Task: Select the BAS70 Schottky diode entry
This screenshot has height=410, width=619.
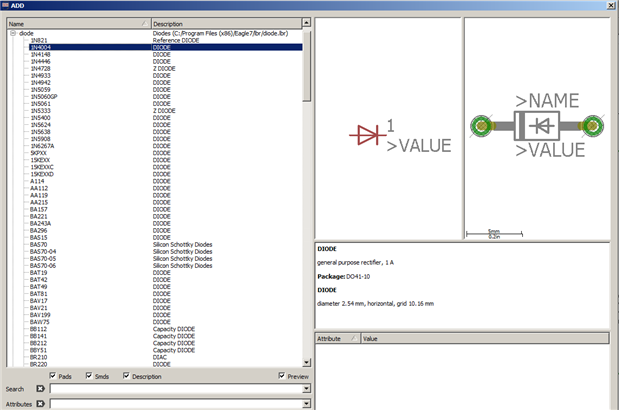Action: [x=39, y=243]
